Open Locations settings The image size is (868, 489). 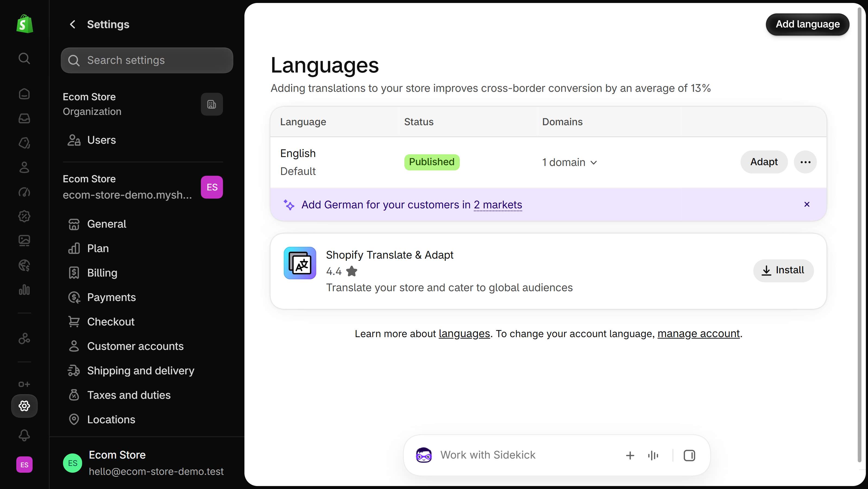[143, 419]
